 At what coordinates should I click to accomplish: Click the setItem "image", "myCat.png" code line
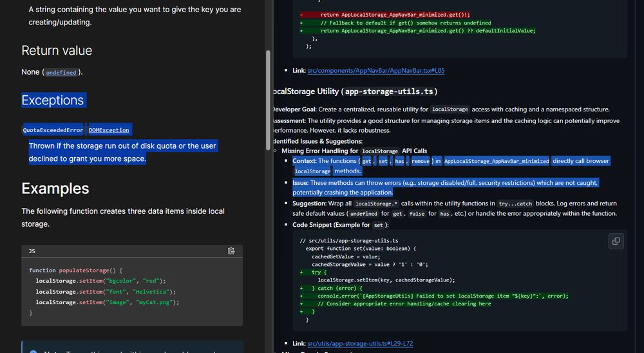point(107,303)
